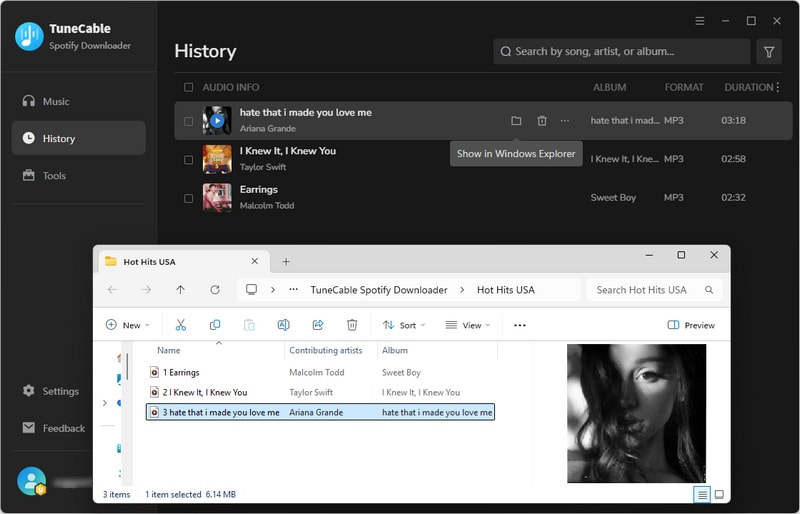
Task: Click the I Knew It, I Knew You album cover
Action: coord(217,159)
